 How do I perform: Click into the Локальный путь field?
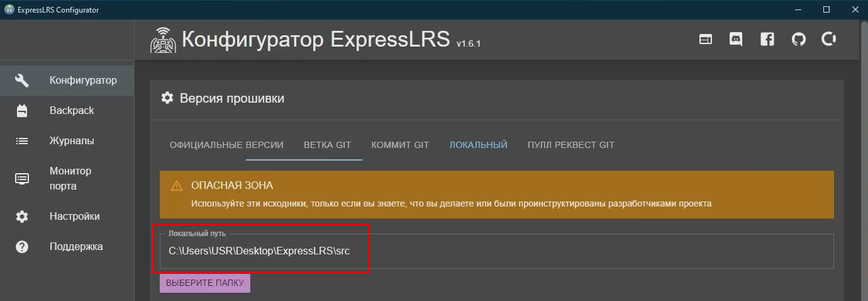[496, 251]
